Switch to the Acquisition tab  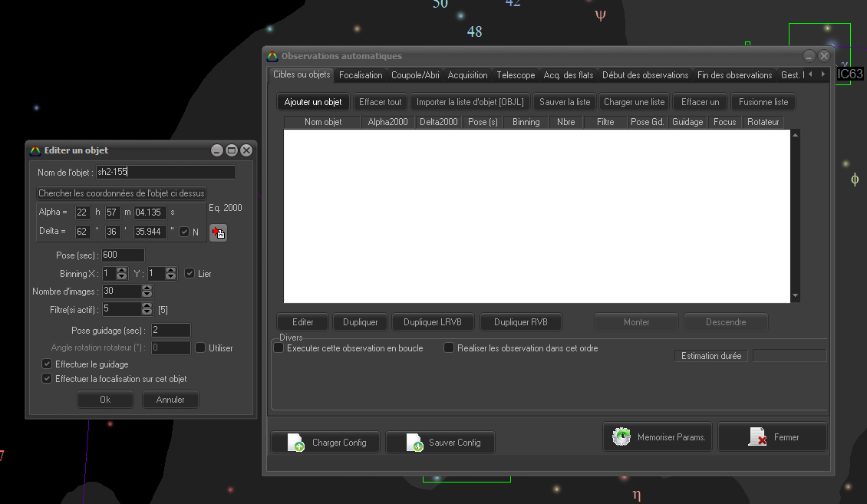468,75
